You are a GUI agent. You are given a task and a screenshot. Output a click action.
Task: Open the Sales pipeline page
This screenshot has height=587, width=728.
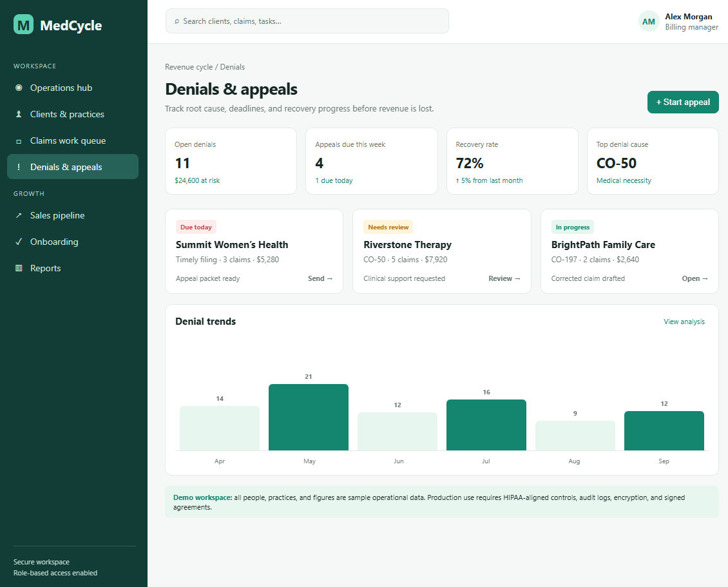(x=73, y=215)
